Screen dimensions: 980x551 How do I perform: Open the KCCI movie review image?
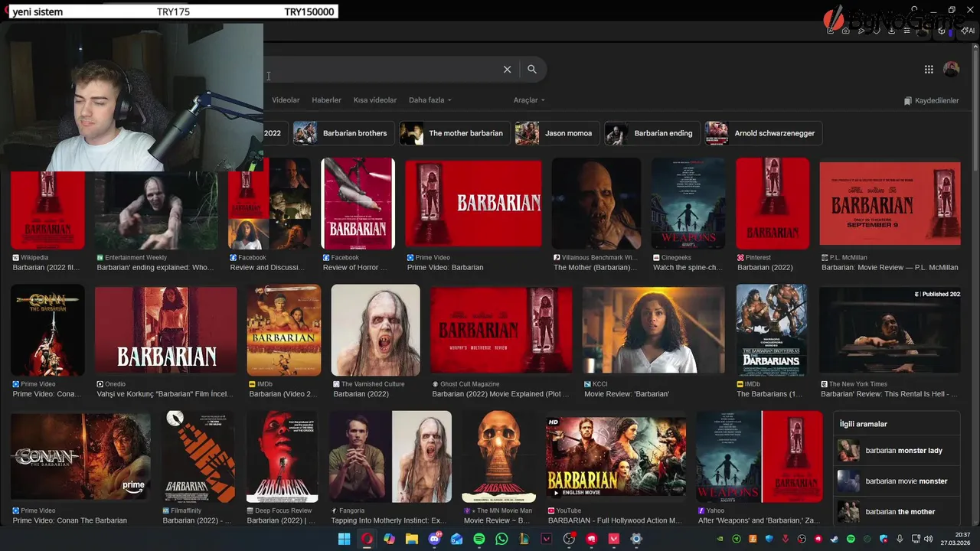[x=654, y=330]
